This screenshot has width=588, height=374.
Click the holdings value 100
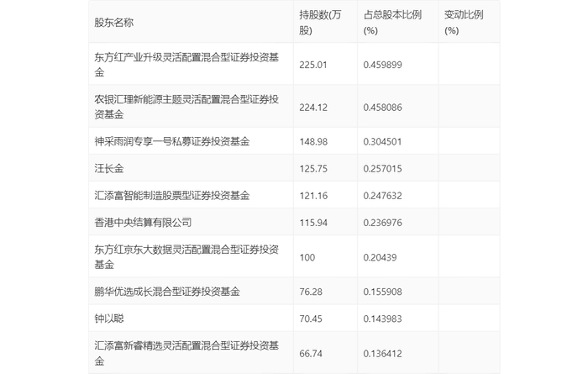coord(307,257)
